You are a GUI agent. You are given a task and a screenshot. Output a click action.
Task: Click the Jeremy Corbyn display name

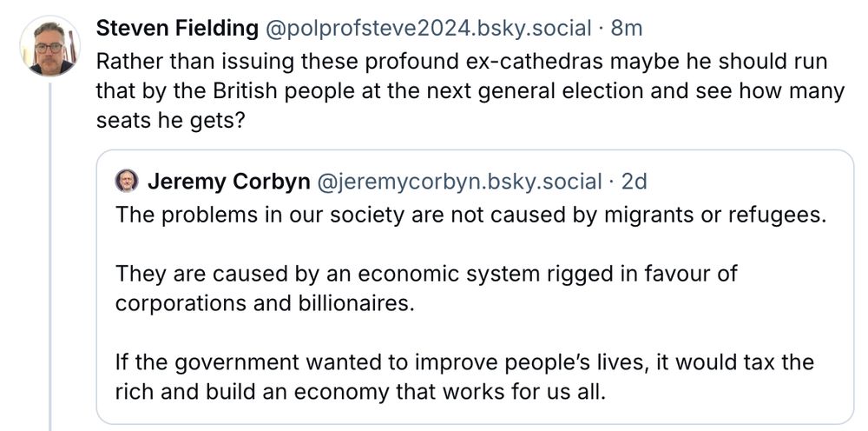point(228,182)
